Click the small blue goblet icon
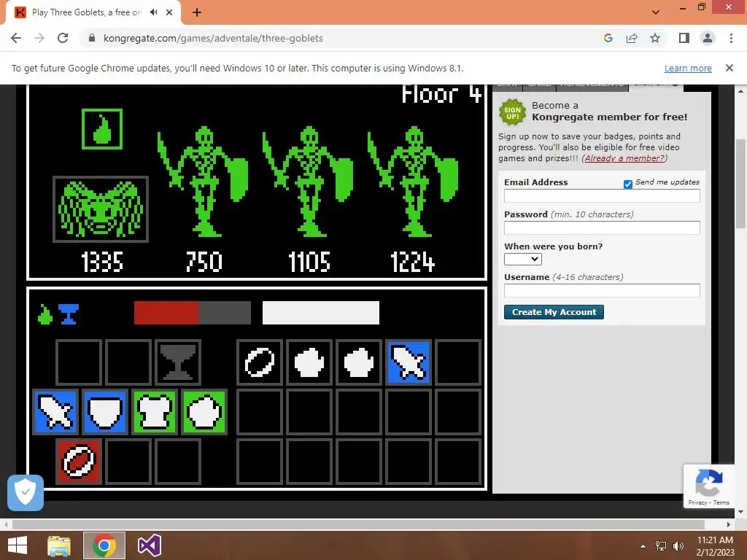Viewport: 747px width, 560px height. pos(69,314)
